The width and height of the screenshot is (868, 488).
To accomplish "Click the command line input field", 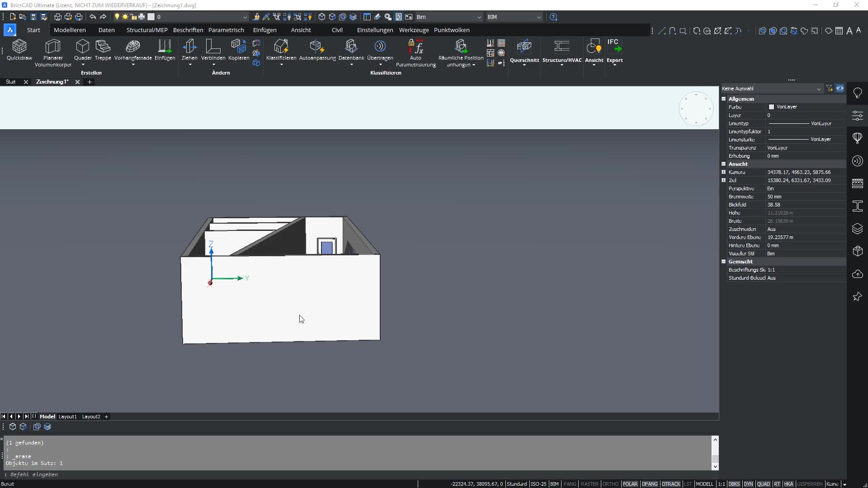I will pos(357,474).
